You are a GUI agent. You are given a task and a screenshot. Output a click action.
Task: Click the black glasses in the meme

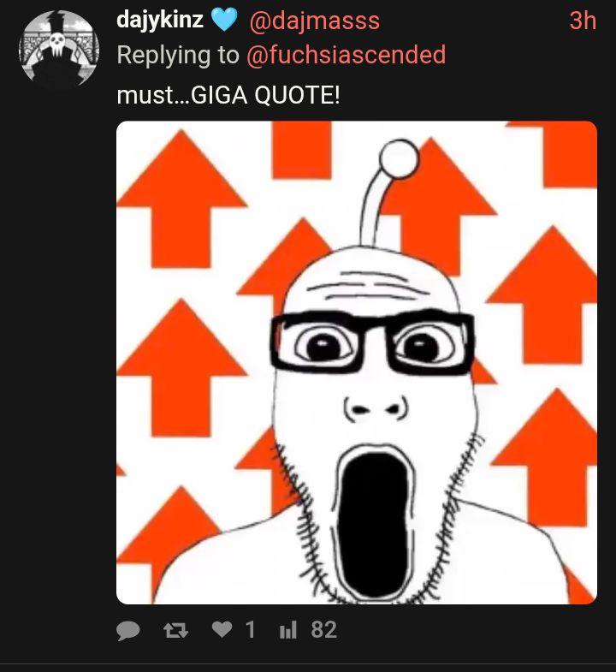tap(373, 342)
